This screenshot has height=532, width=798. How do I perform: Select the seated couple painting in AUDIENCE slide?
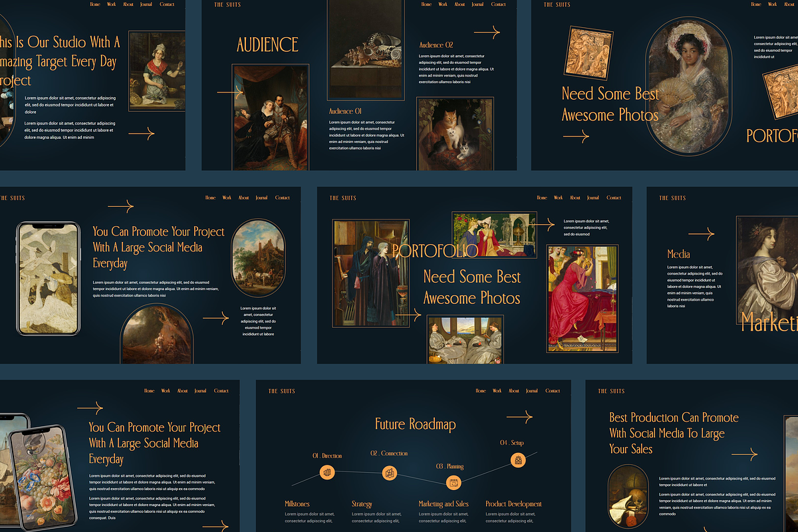(270, 116)
